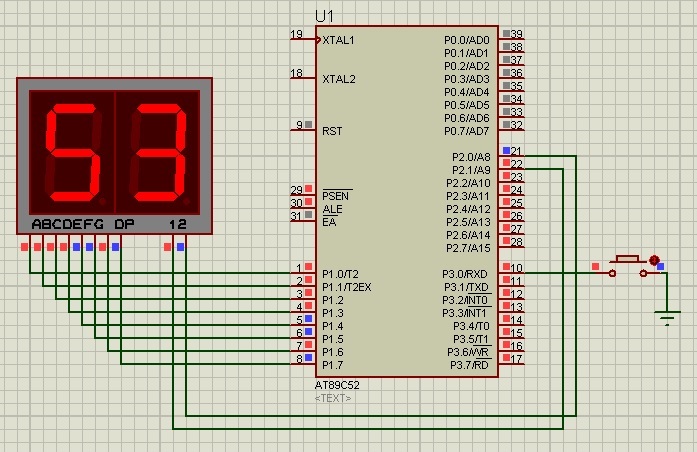Toggle the red latch dot on push button
Screen dimensions: 697x452
(654, 260)
